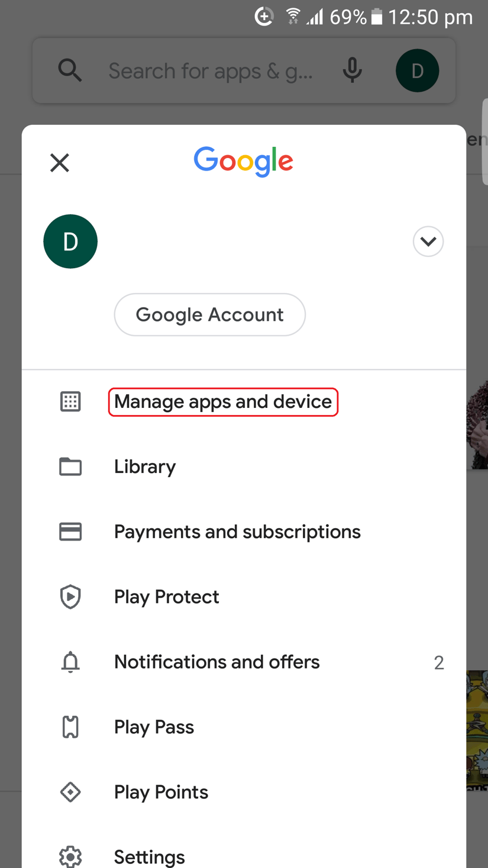Open Payments and subscriptions
The height and width of the screenshot is (868, 488).
click(237, 532)
